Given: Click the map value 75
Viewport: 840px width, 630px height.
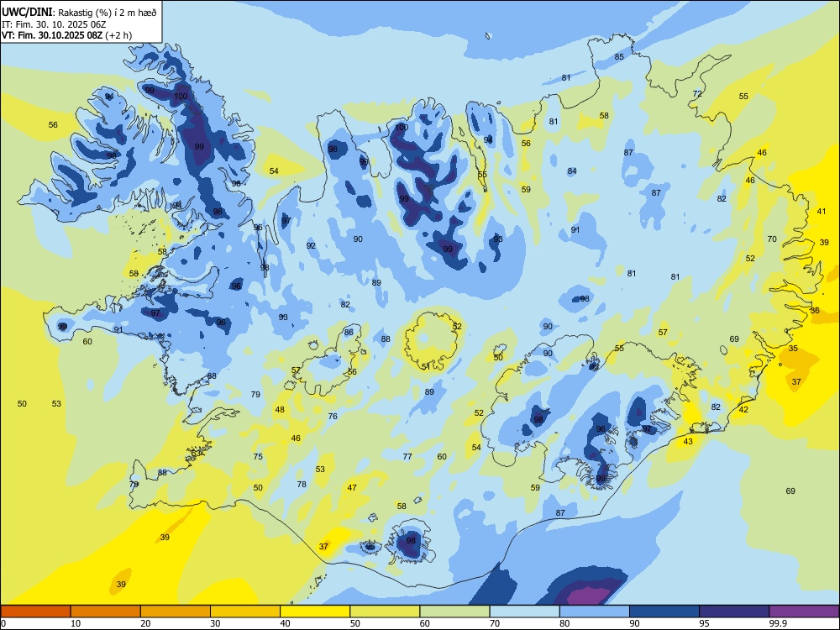Looking at the screenshot, I should [x=258, y=456].
